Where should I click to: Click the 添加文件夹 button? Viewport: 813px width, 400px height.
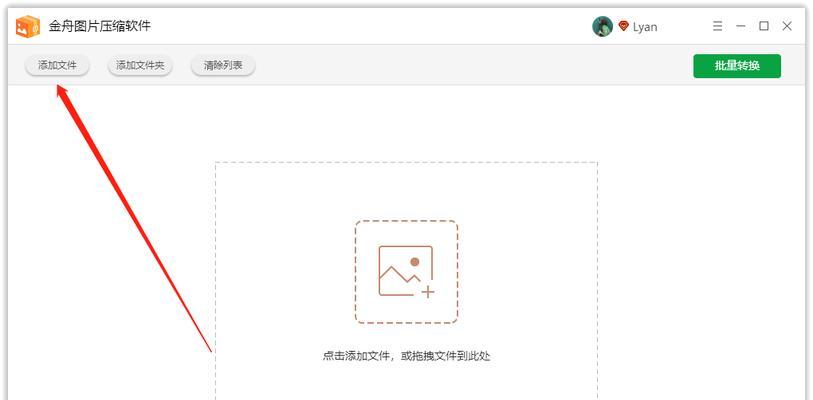(x=140, y=65)
